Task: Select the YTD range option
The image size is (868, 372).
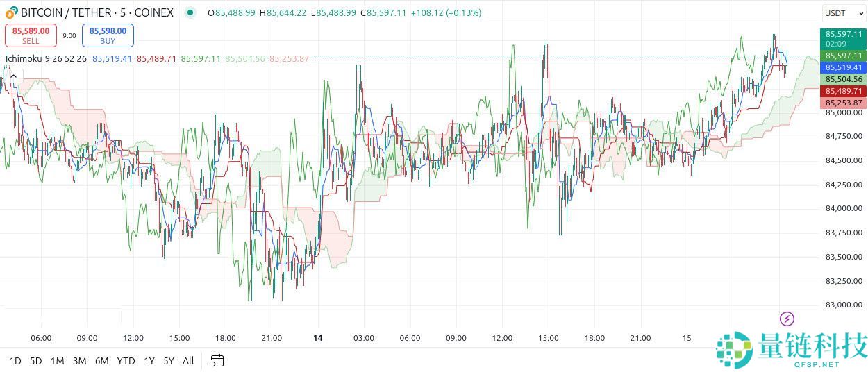Action: point(126,361)
